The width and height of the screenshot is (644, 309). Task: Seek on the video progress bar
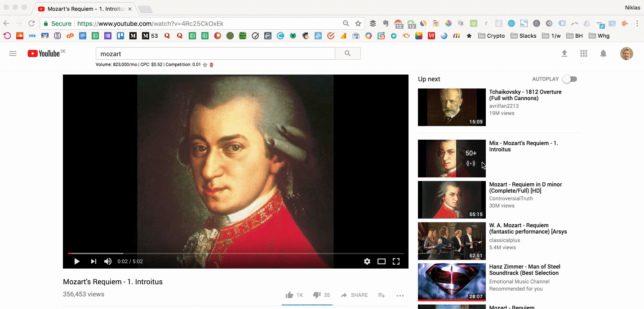point(235,253)
